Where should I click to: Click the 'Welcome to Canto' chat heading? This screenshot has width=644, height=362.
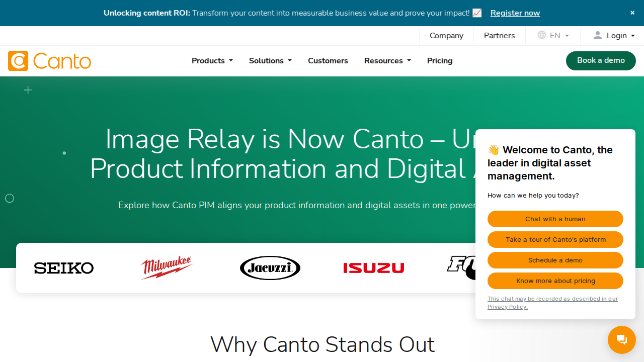[550, 163]
